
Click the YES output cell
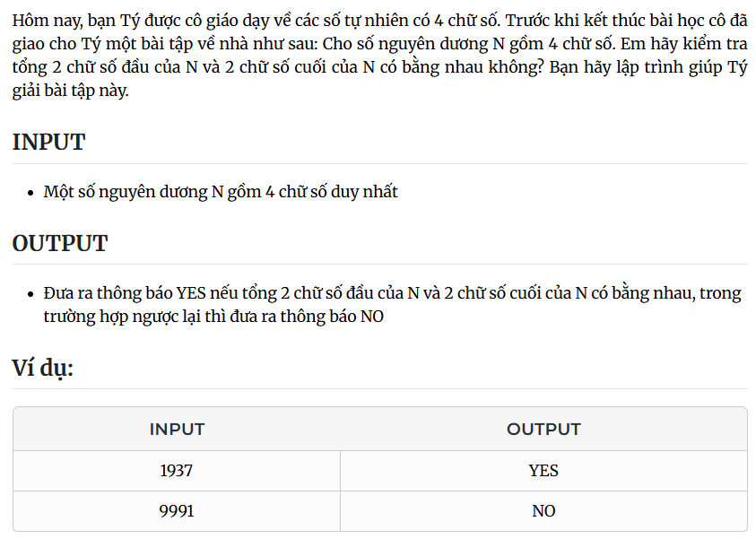tap(543, 471)
